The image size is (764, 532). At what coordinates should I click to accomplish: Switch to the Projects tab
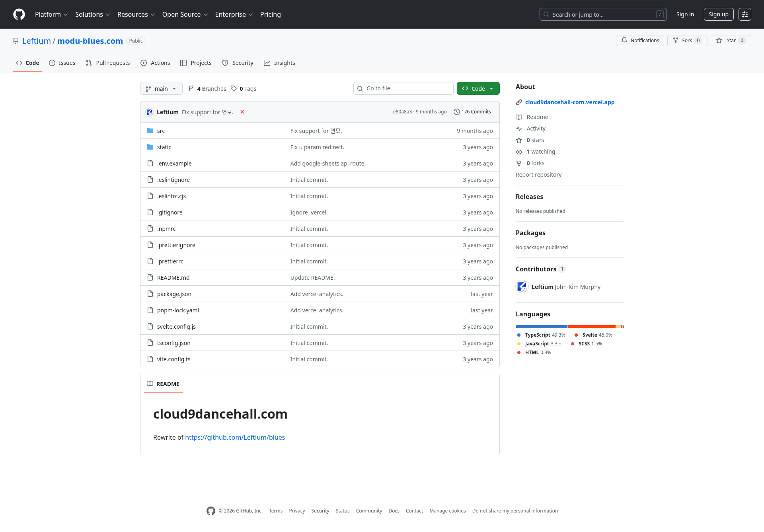point(196,63)
